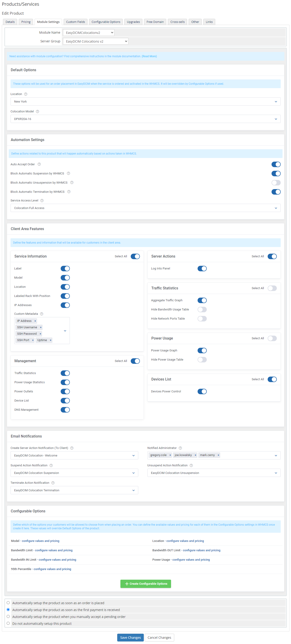
Task: Open Colocation Model dropdown DPXR20A-16
Action: pos(146,119)
